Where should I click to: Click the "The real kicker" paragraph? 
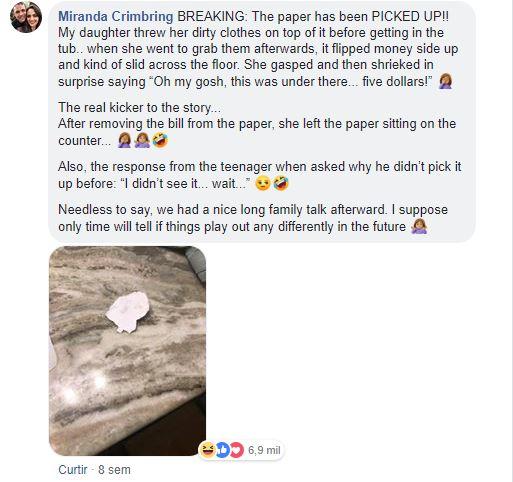257,124
